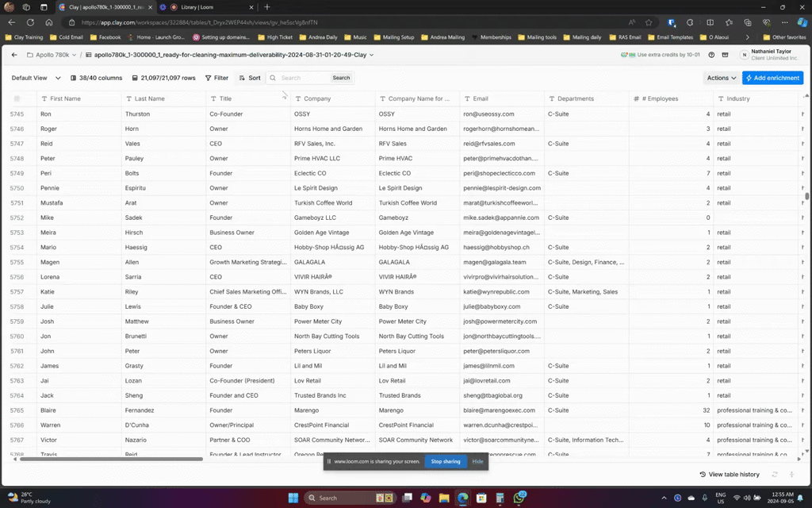
Task: Show hidden system tray icons
Action: (x=664, y=498)
